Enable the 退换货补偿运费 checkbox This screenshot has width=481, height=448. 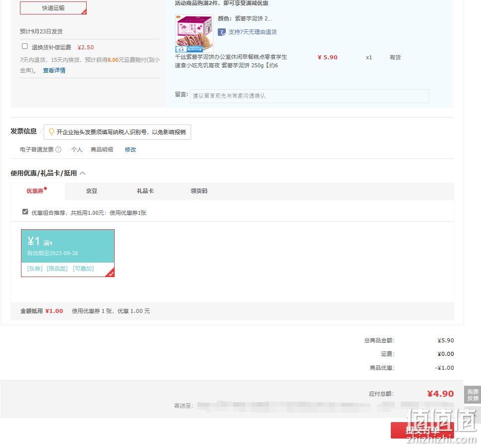(x=25, y=46)
